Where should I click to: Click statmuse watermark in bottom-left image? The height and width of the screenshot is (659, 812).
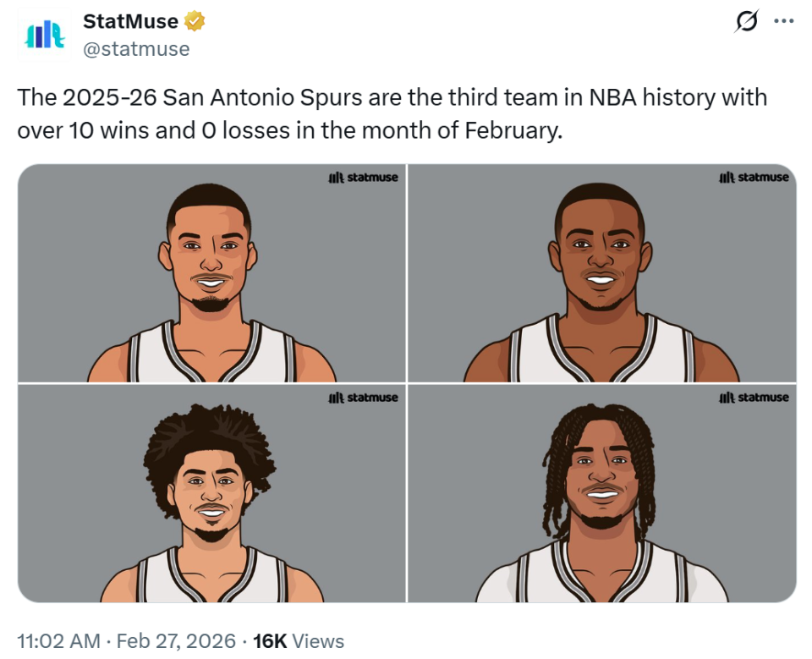click(363, 398)
